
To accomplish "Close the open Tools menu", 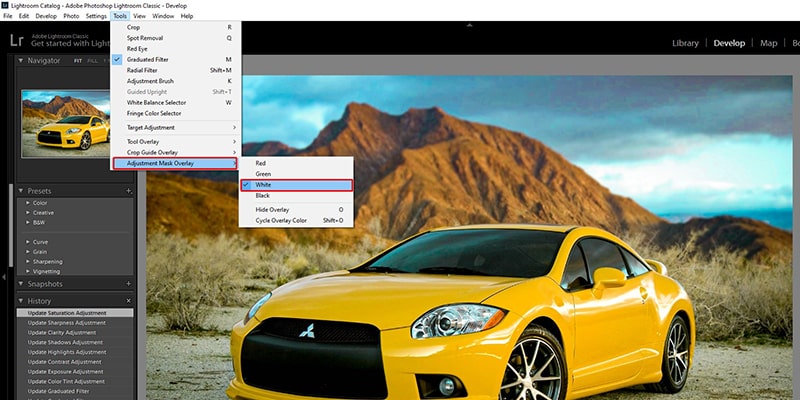I will coord(120,16).
